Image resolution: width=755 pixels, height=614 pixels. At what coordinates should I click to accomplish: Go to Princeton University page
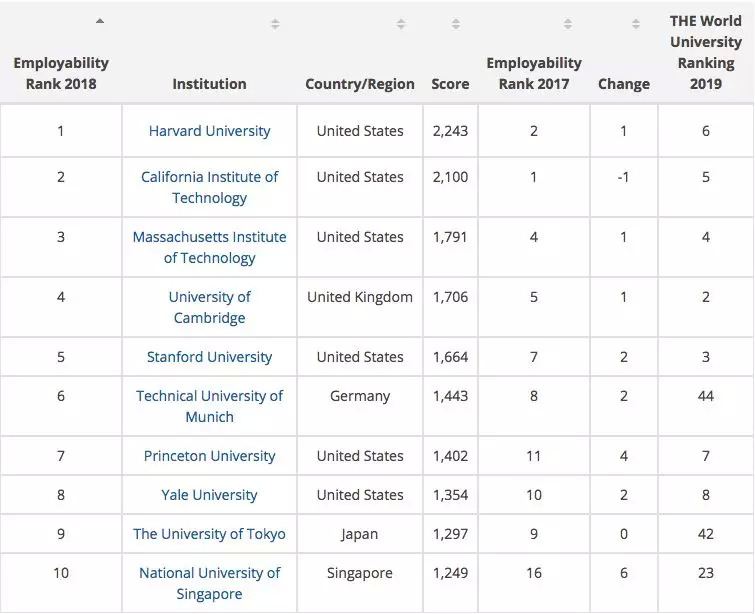[x=209, y=456]
